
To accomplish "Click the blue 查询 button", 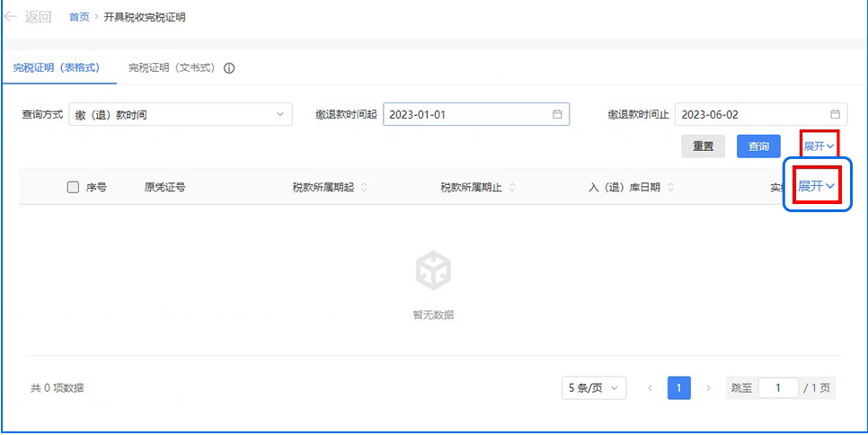I will pos(758,146).
